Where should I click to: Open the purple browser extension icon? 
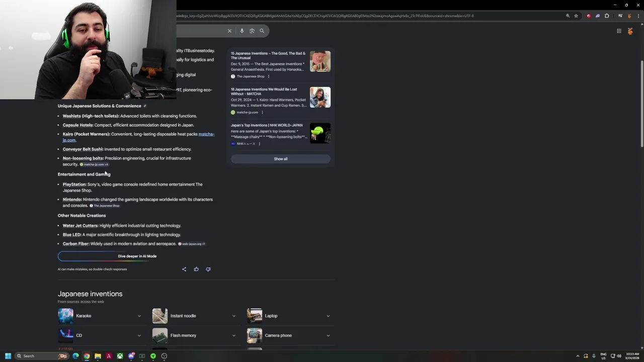598,16
